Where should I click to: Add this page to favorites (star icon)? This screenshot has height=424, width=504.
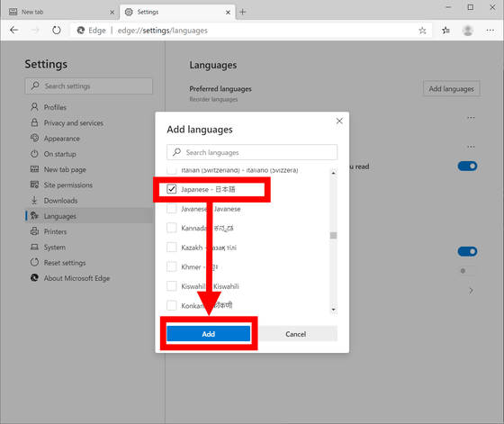(x=422, y=31)
